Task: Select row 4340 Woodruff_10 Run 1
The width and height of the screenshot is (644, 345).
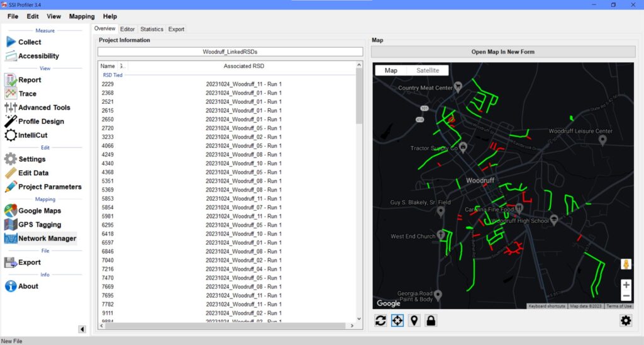Action: [x=226, y=163]
